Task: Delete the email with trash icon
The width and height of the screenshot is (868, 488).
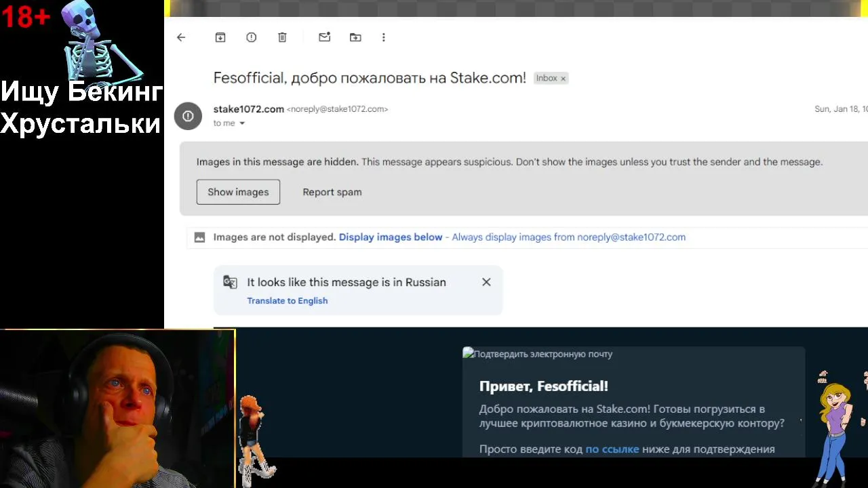Action: pos(282,37)
